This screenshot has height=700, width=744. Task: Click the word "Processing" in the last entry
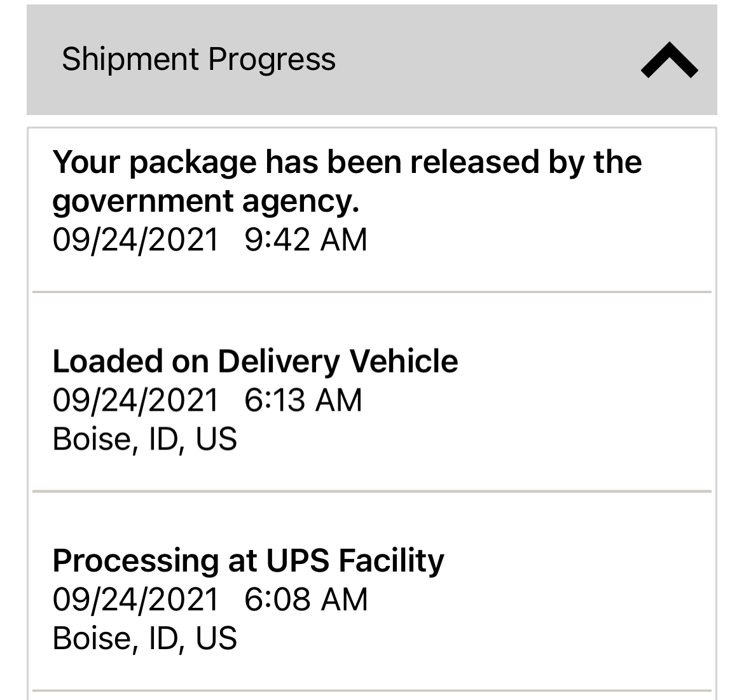pyautogui.click(x=135, y=560)
